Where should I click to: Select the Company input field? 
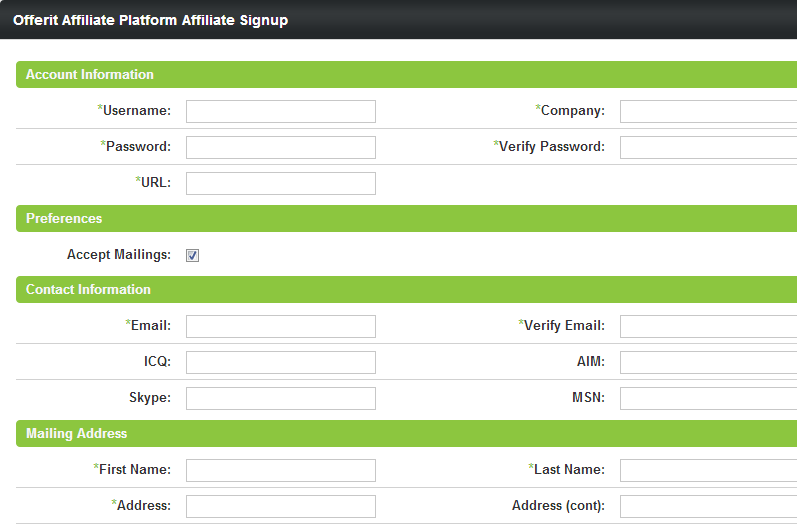708,111
